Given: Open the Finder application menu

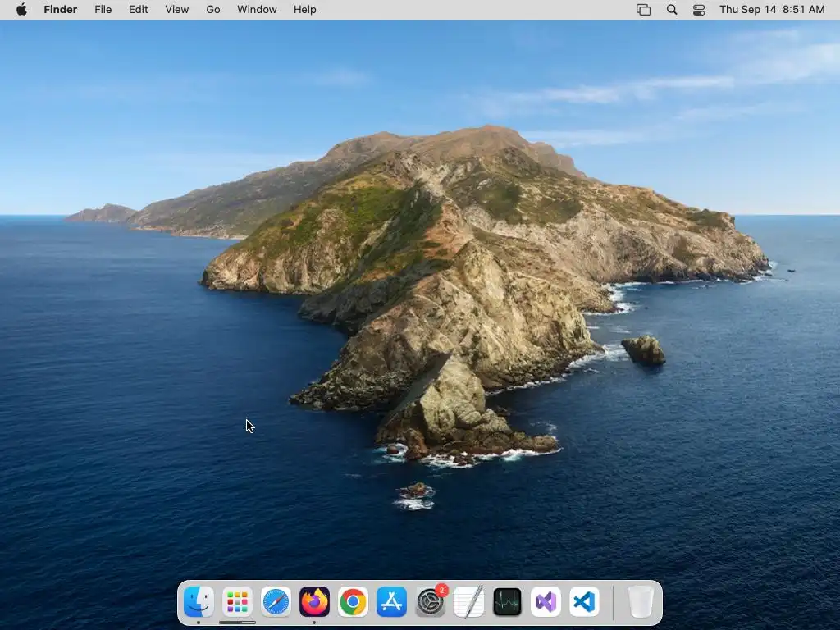Looking at the screenshot, I should 60,10.
